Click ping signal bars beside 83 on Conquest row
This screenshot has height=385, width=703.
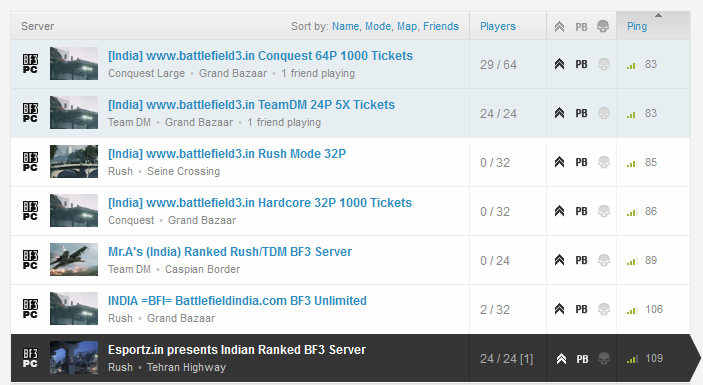631,66
